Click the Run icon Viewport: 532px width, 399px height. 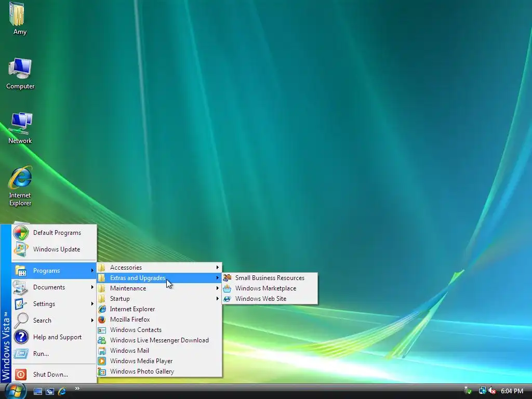click(x=21, y=354)
